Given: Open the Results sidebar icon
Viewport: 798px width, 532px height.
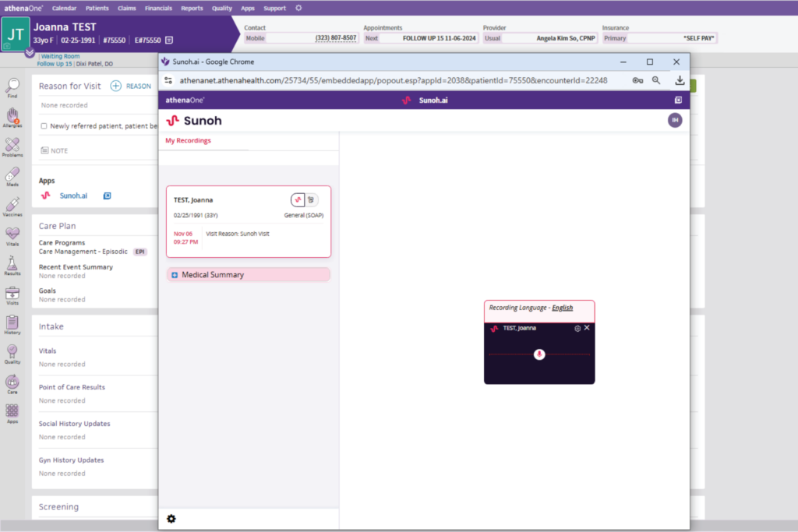Looking at the screenshot, I should pyautogui.click(x=12, y=266).
